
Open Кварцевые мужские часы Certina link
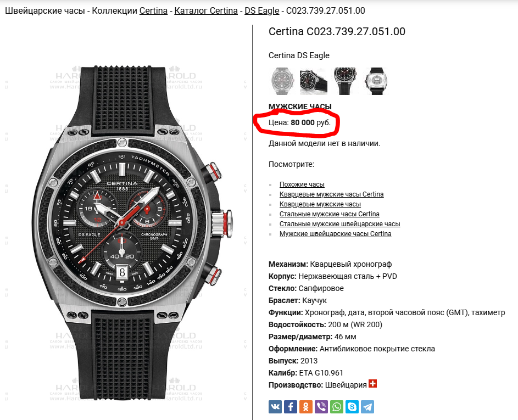coord(331,194)
